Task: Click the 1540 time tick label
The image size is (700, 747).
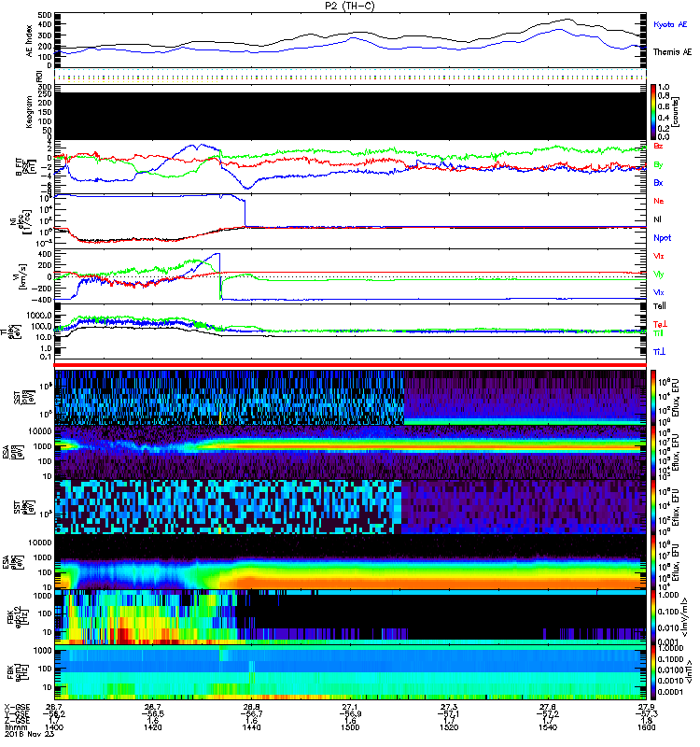Action: 548,727
